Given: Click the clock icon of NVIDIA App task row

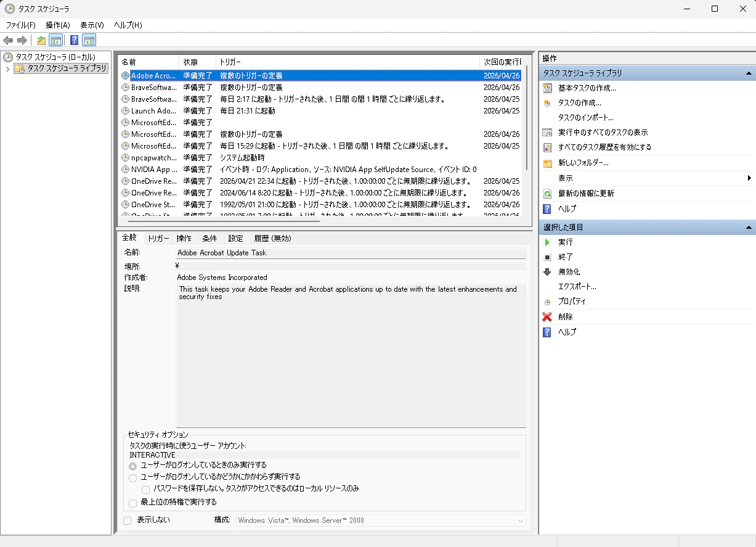Looking at the screenshot, I should pos(126,170).
